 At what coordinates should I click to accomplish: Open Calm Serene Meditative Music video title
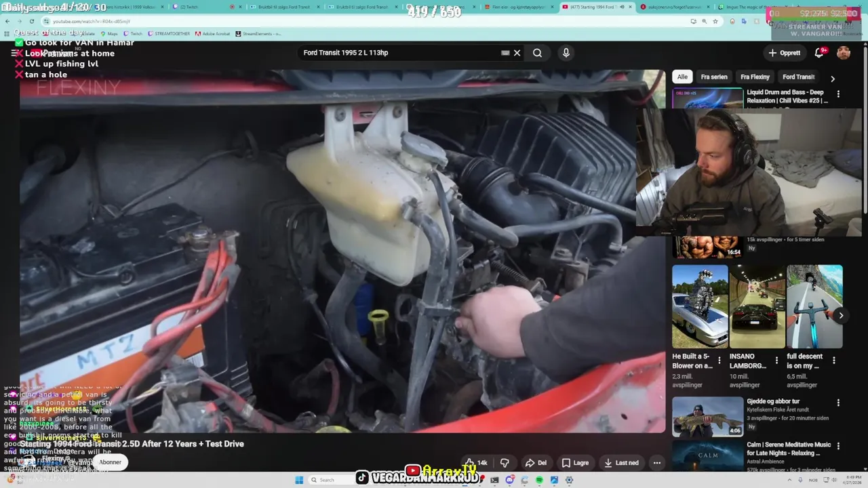(x=789, y=449)
